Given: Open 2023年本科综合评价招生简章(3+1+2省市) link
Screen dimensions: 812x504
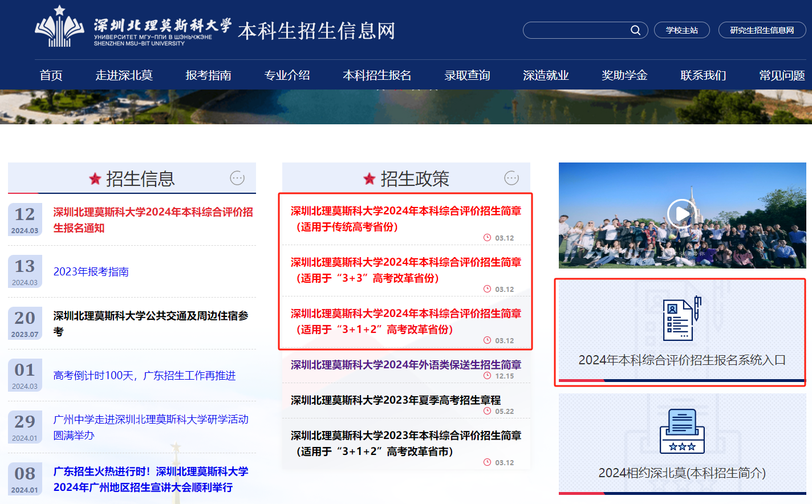Looking at the screenshot, I should tap(406, 444).
